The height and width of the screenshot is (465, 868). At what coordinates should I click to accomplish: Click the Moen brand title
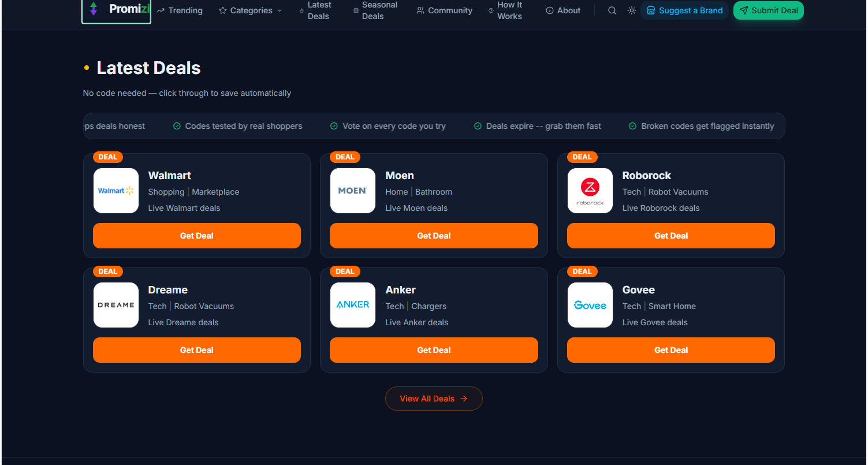pos(400,176)
